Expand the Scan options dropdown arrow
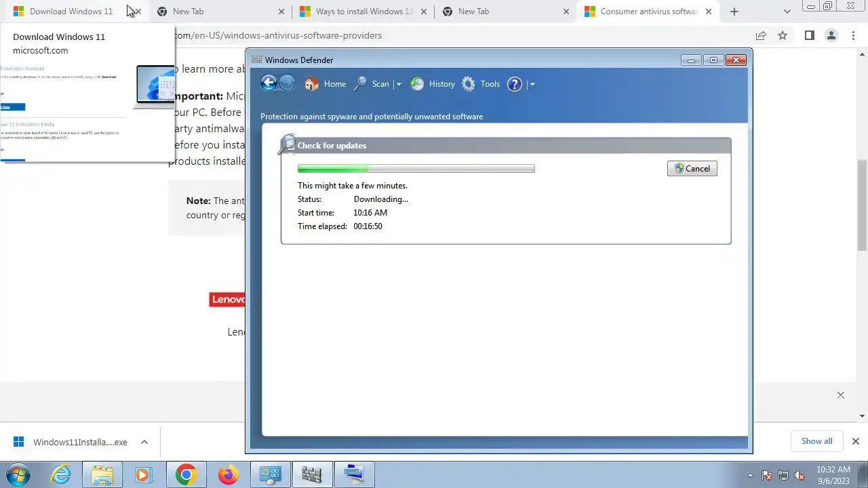Image resolution: width=868 pixels, height=488 pixels. pos(399,85)
